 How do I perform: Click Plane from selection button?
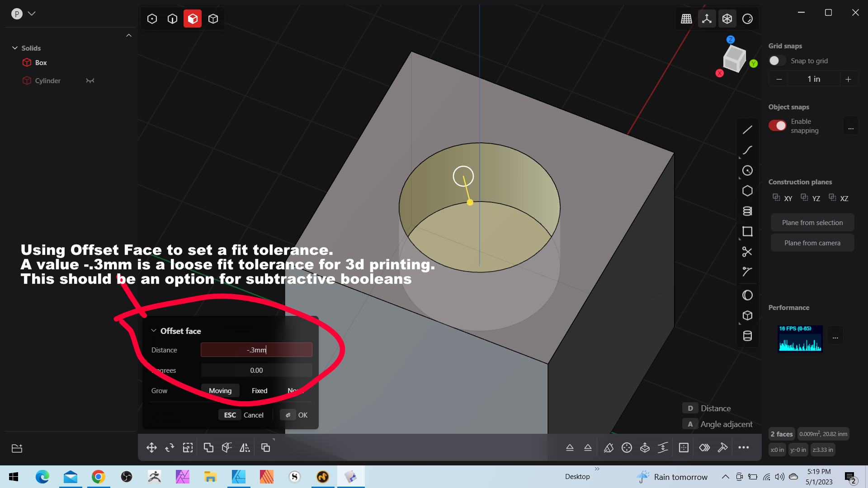click(812, 222)
